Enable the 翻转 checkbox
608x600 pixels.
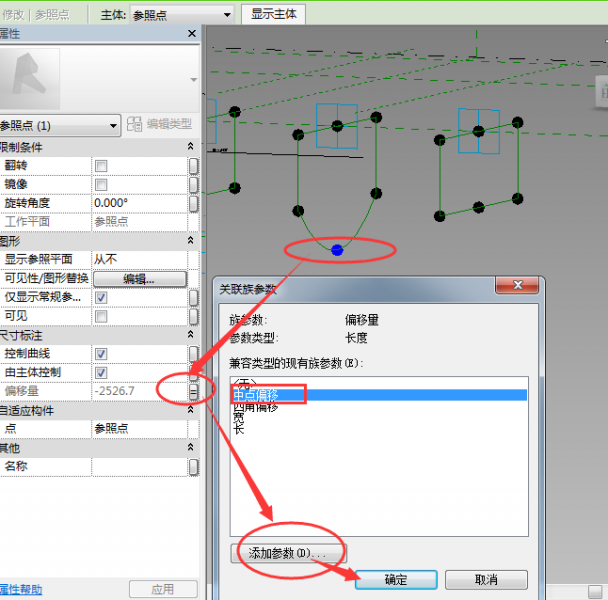(101, 165)
